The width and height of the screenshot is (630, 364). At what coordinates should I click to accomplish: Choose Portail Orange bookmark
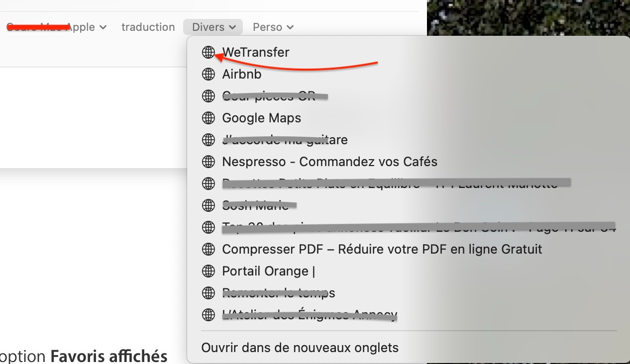(269, 271)
